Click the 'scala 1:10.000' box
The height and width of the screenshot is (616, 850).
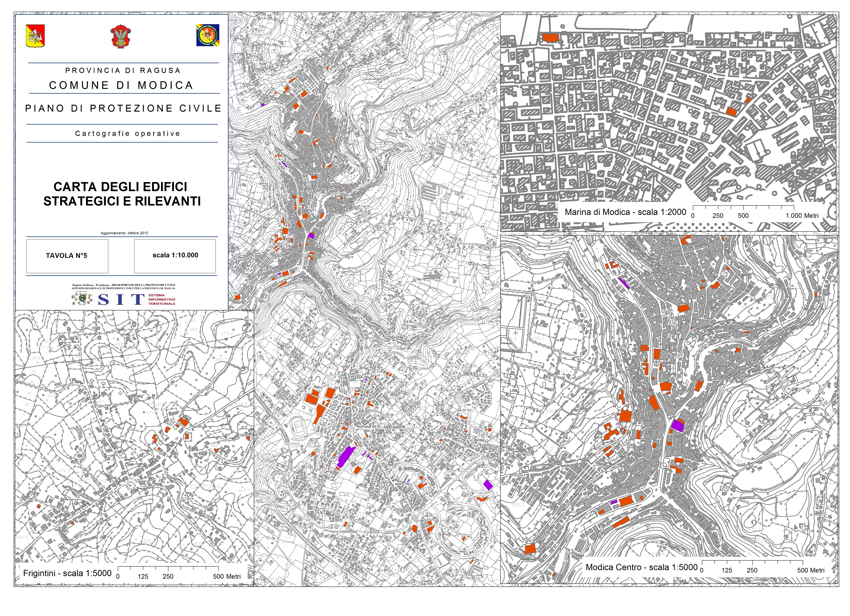[175, 256]
